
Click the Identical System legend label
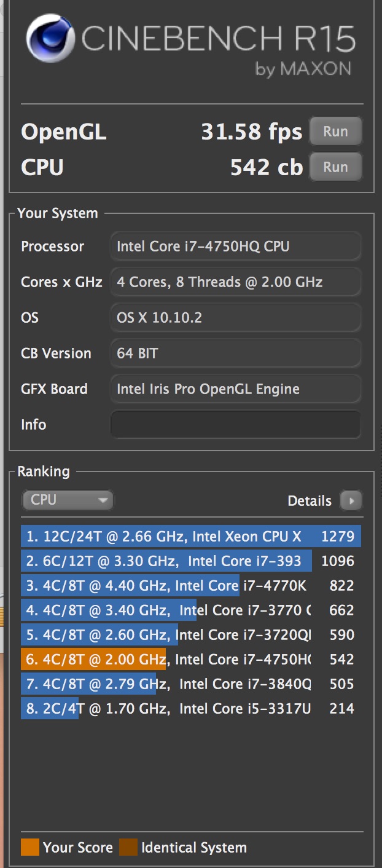tap(194, 848)
